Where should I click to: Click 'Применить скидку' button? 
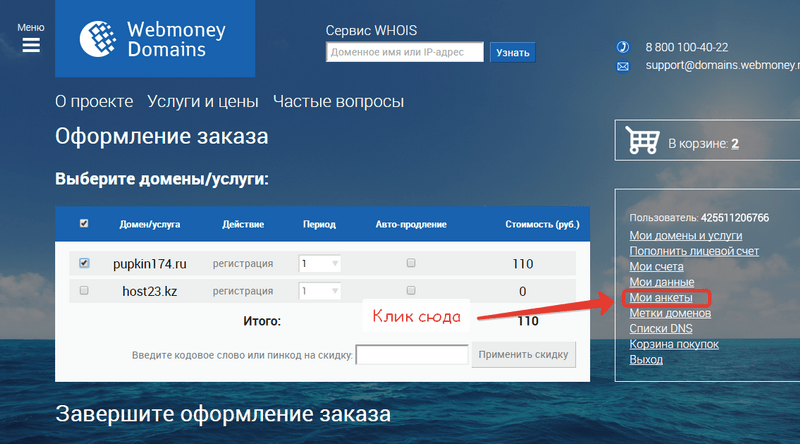coord(525,354)
